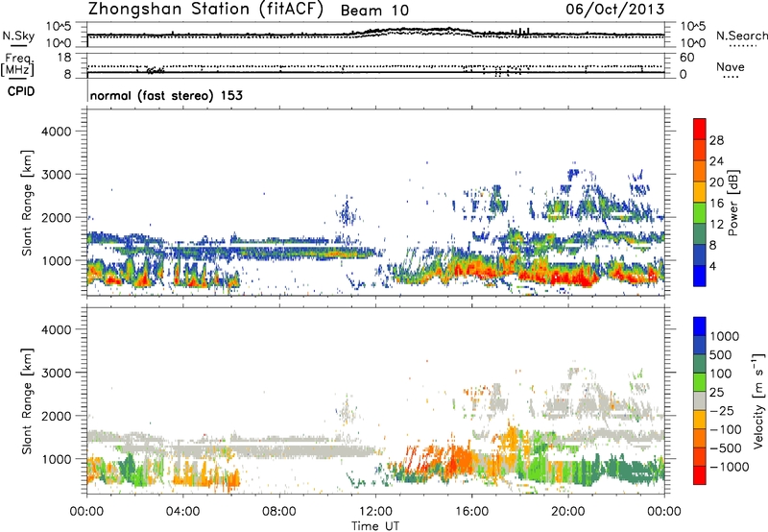Click the gray segment of Velocity colorbar
Image resolution: width=768 pixels, height=532 pixels.
pos(700,401)
